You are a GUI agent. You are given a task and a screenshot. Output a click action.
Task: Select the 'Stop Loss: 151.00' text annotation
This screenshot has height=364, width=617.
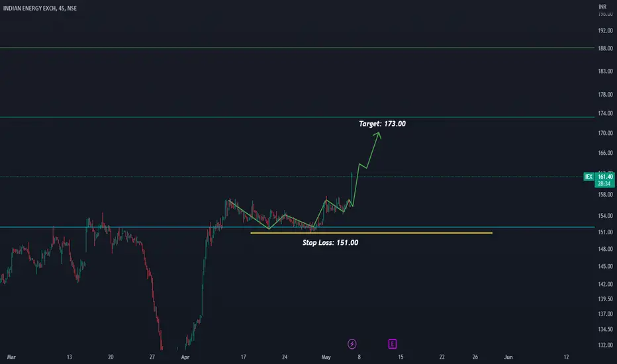(x=330, y=242)
